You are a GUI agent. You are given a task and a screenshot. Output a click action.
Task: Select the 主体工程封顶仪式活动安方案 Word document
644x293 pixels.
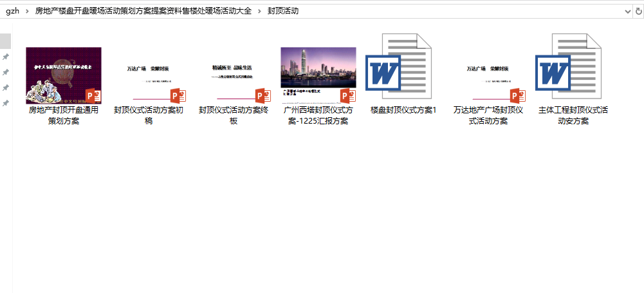[x=573, y=71]
